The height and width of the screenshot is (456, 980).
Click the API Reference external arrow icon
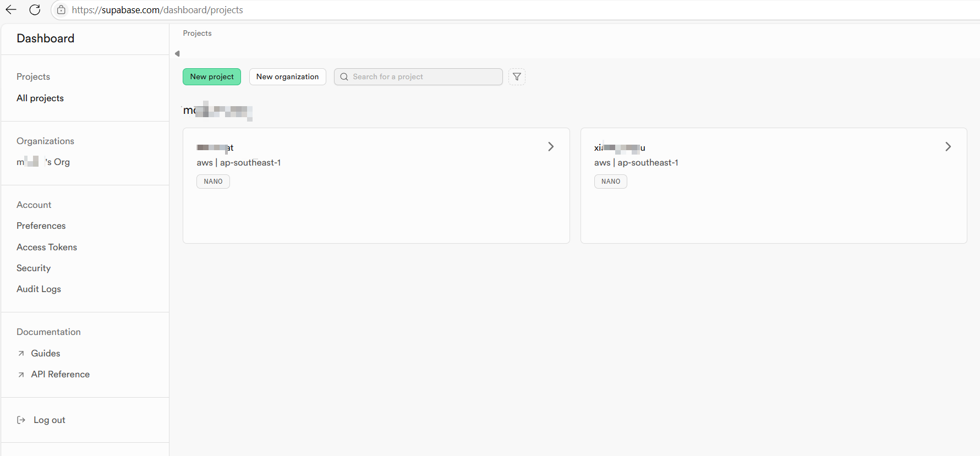pyautogui.click(x=21, y=375)
